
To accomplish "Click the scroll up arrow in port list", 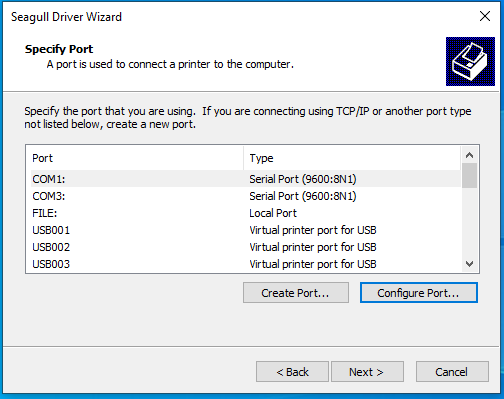I will coord(470,155).
